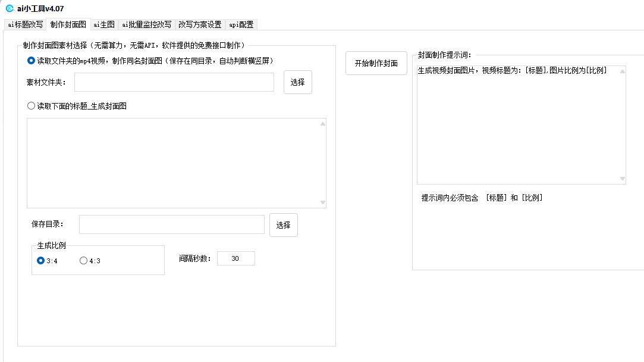Switch to the ai标题改写 tab

pos(25,24)
